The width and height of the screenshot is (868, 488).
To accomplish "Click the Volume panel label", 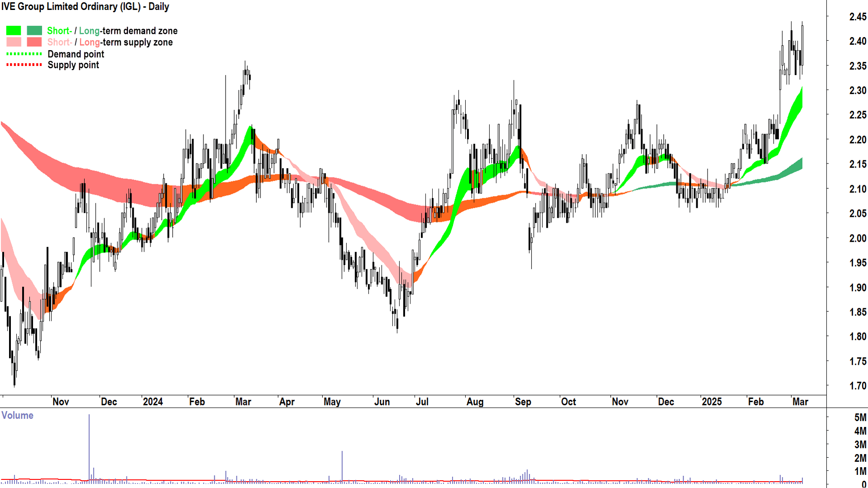I will click(x=17, y=415).
